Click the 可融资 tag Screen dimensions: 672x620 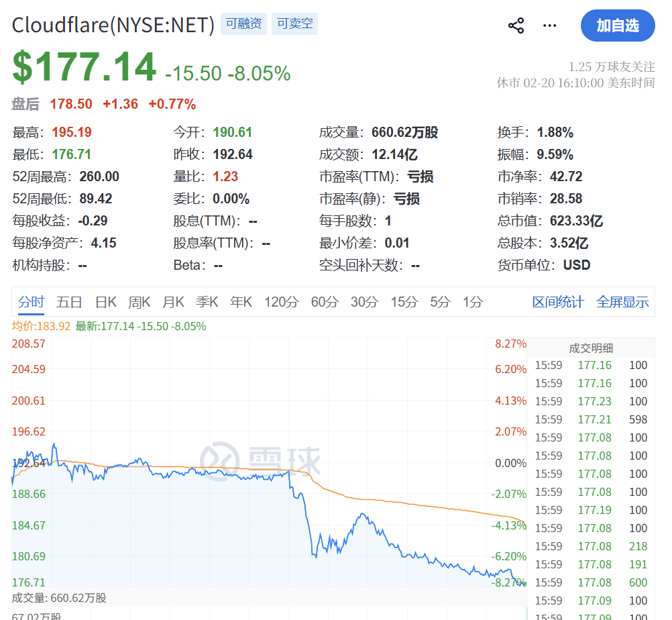(x=243, y=25)
